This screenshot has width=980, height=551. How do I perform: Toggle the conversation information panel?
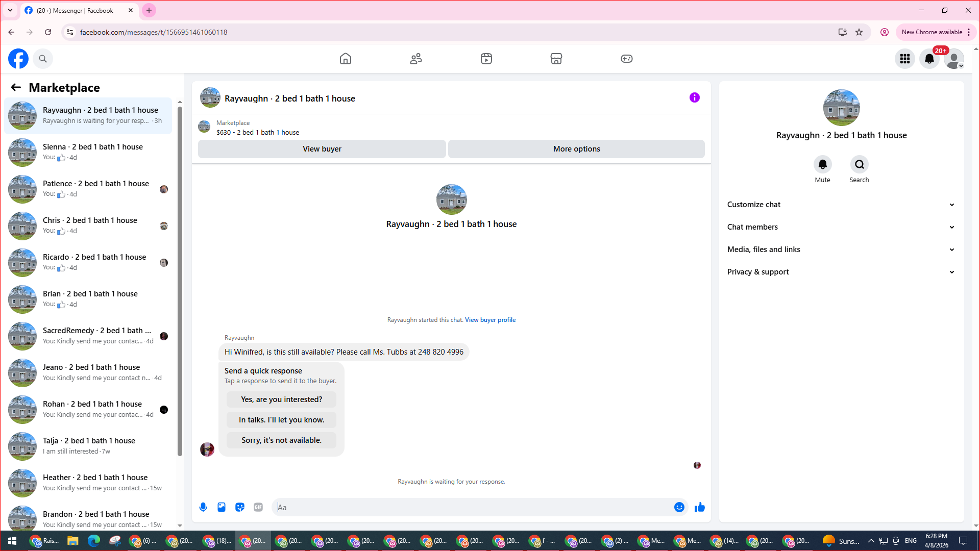pos(694,97)
